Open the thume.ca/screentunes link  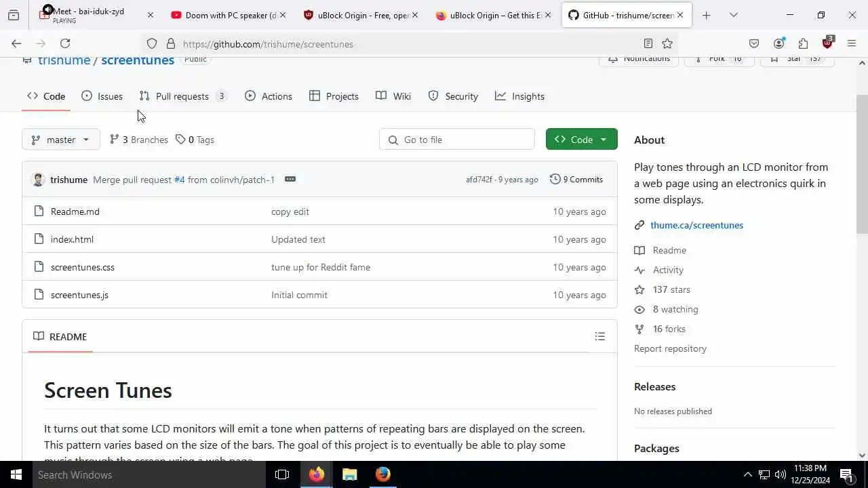pos(696,225)
